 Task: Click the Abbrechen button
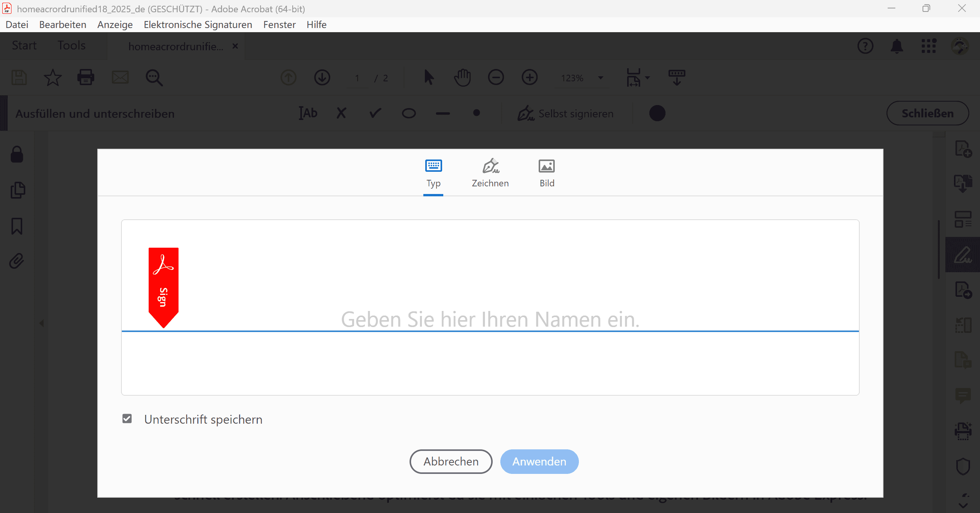(451, 461)
